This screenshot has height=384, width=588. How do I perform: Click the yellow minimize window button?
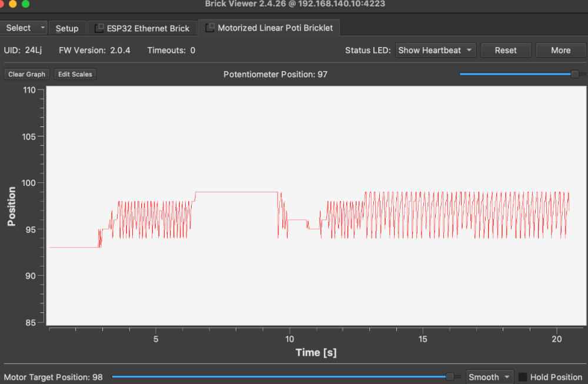pyautogui.click(x=13, y=4)
